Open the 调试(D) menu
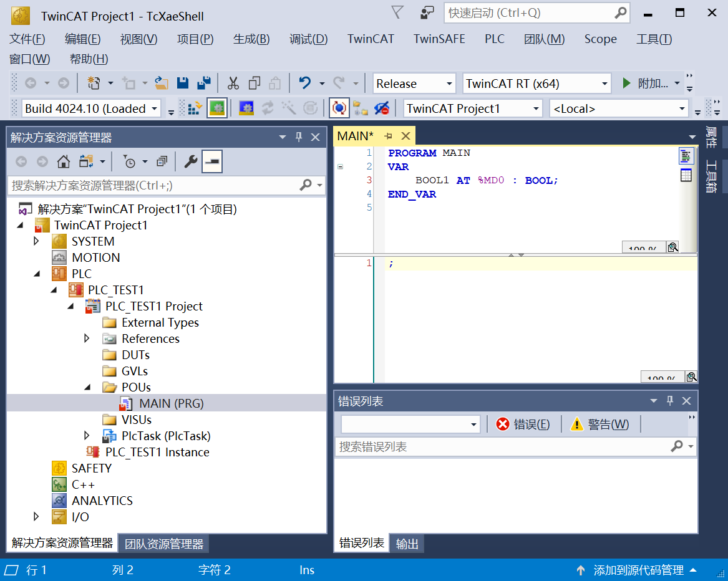 tap(308, 39)
